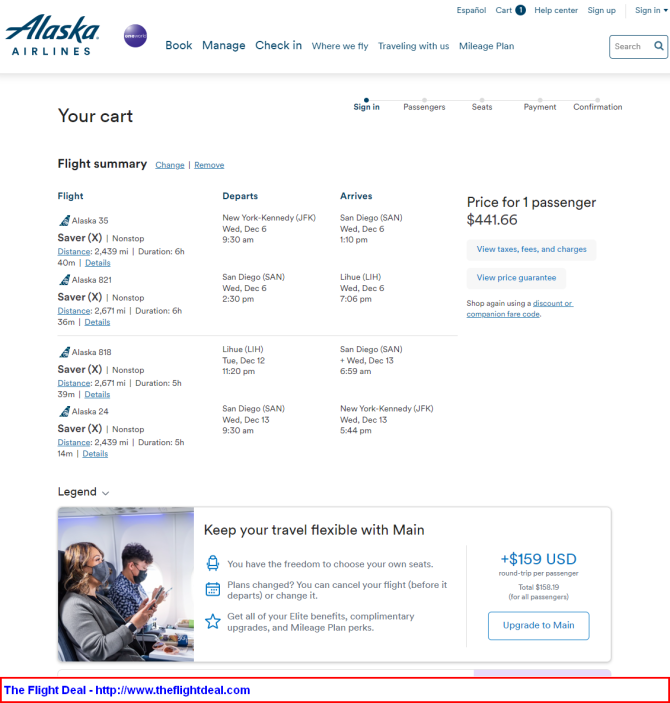Open discount or companion fare code link
Viewport: 670px width, 703px height.
click(x=520, y=308)
